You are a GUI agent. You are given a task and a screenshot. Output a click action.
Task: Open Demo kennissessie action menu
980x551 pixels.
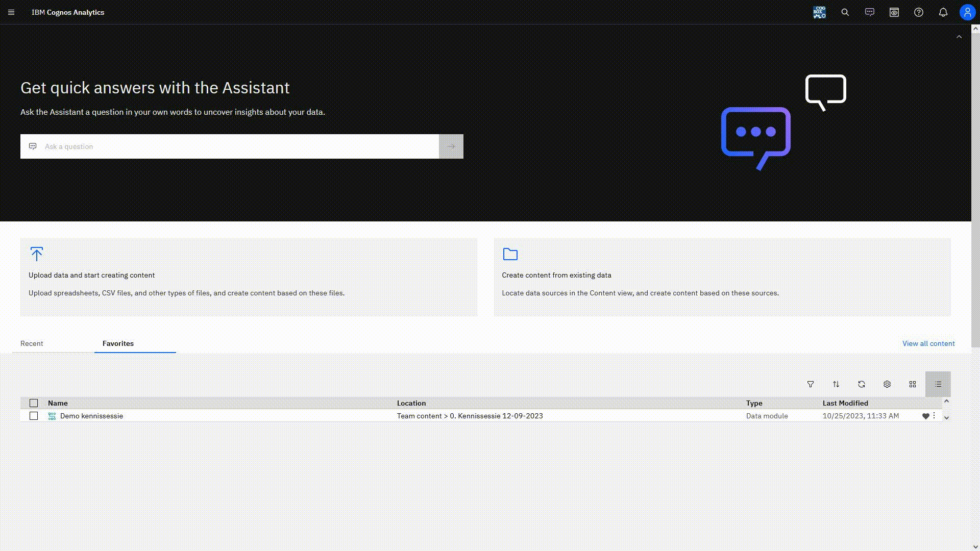pyautogui.click(x=934, y=416)
